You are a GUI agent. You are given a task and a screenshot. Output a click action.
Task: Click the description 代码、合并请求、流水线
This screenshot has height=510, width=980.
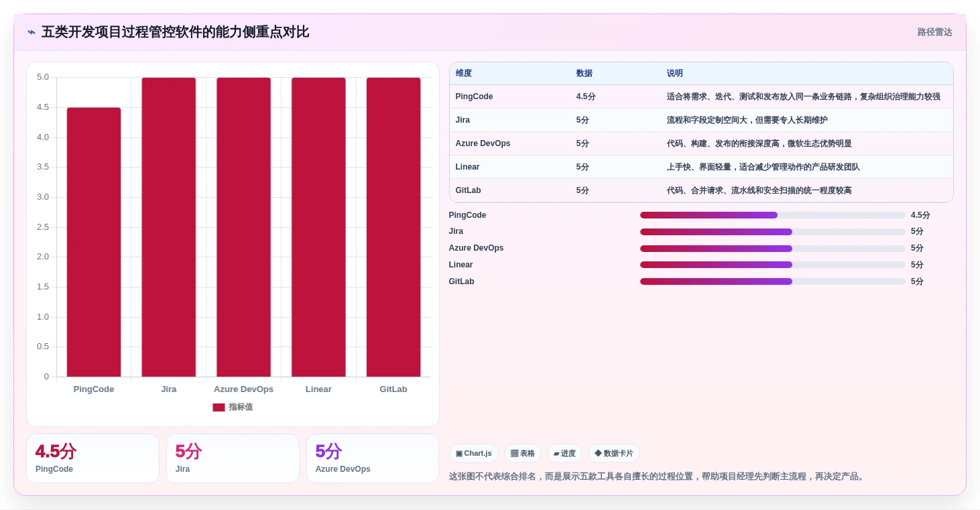pos(759,190)
